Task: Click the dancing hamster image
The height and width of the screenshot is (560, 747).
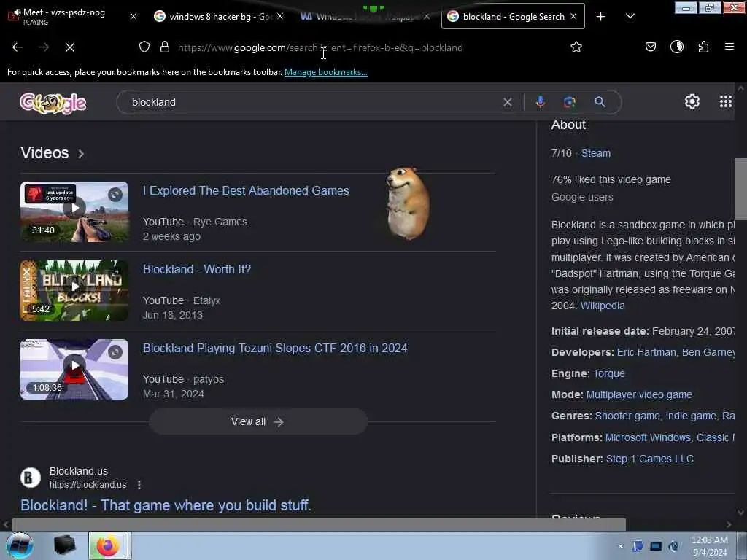Action: [x=408, y=203]
